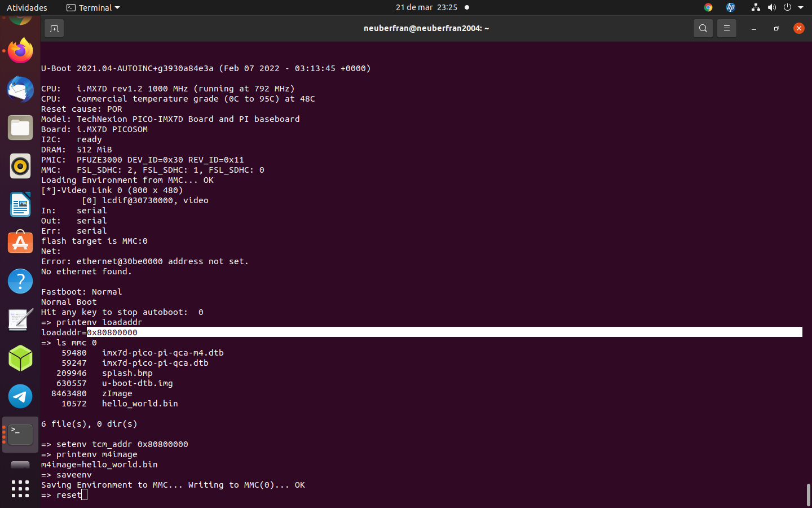Click the 'saveenv' command line

[x=67, y=475]
